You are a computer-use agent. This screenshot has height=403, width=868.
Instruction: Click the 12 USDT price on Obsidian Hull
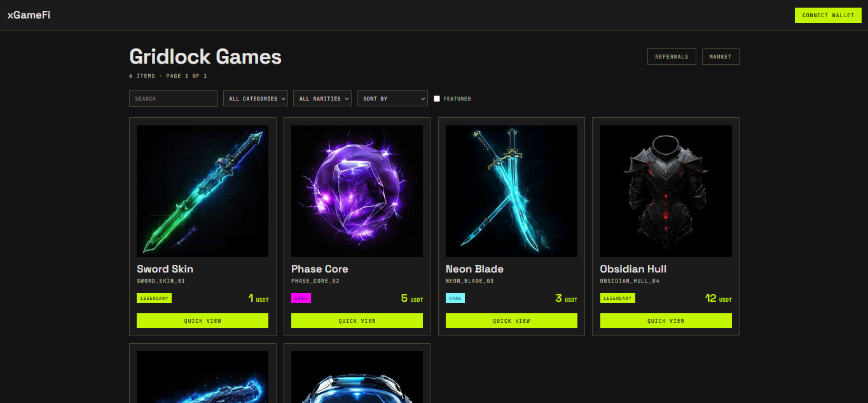point(719,298)
